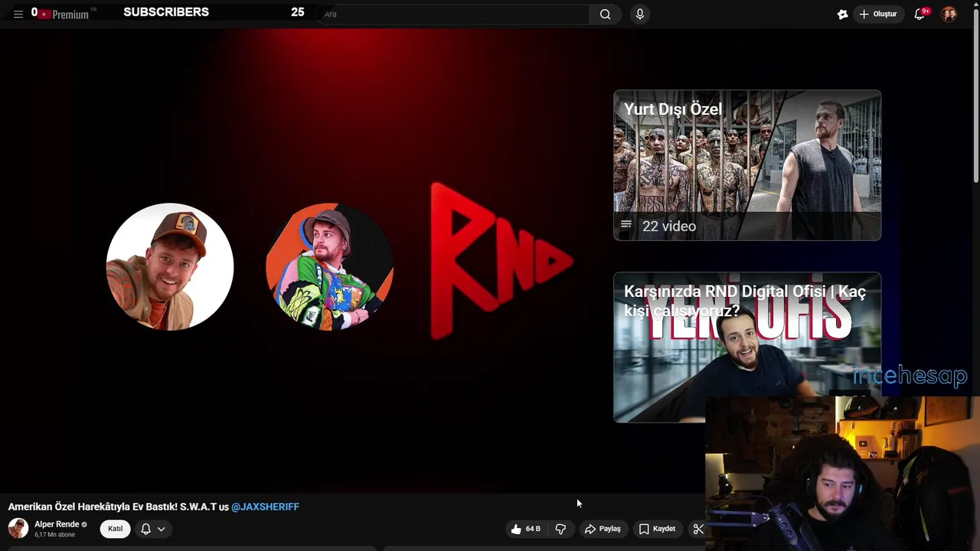This screenshot has height=551, width=980.
Task: Start voice search with microphone icon
Action: click(640, 14)
